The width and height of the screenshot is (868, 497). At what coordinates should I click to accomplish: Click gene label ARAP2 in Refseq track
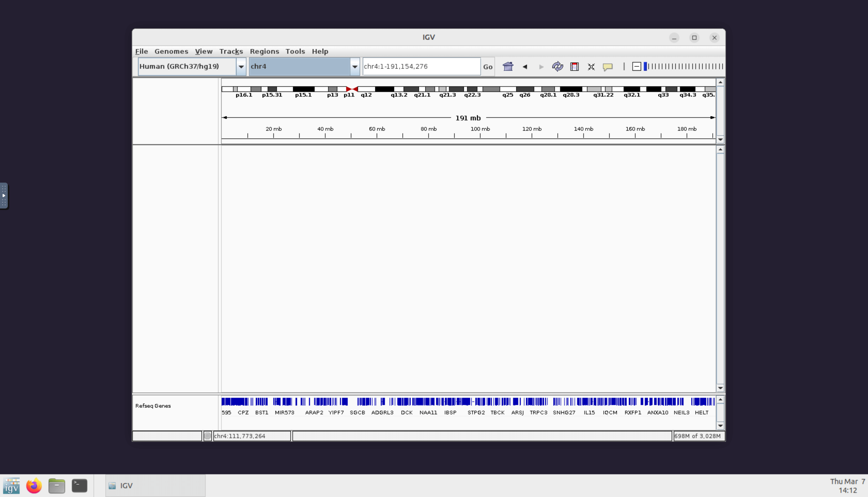[314, 412]
